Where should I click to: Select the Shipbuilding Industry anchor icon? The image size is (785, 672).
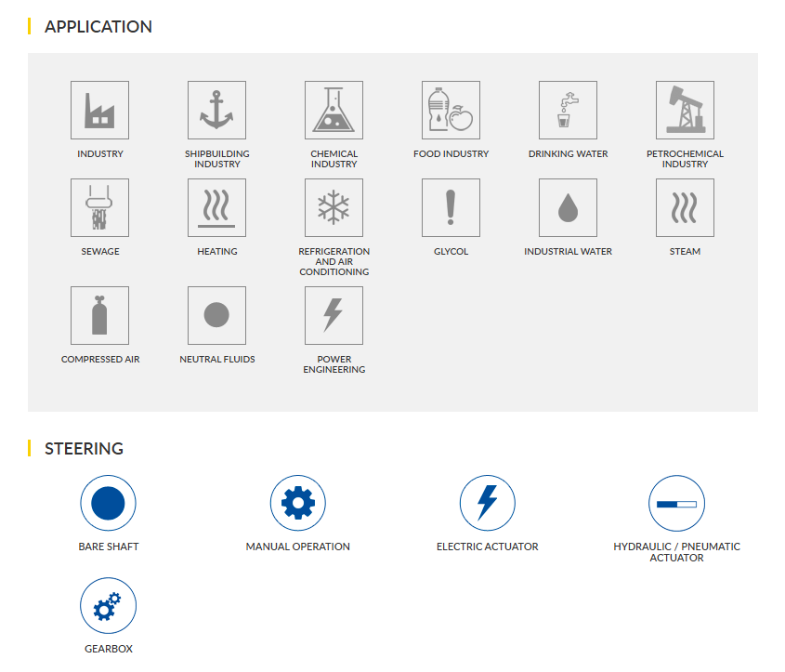[216, 110]
